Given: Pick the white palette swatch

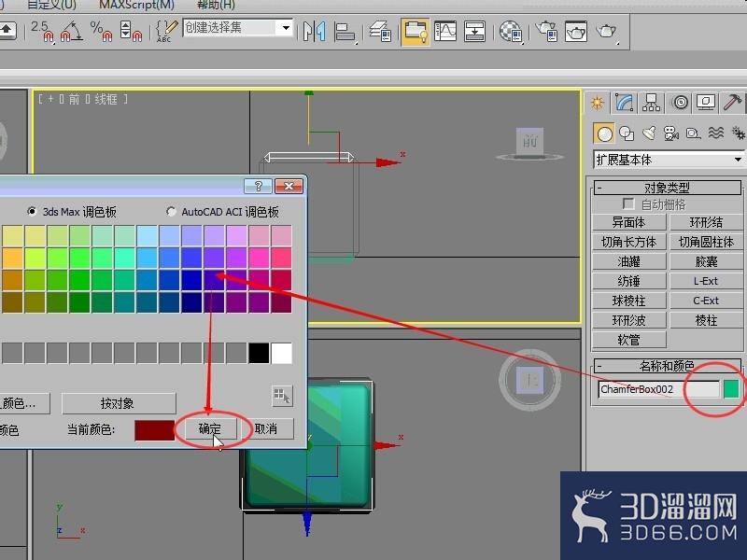Looking at the screenshot, I should [x=281, y=353].
